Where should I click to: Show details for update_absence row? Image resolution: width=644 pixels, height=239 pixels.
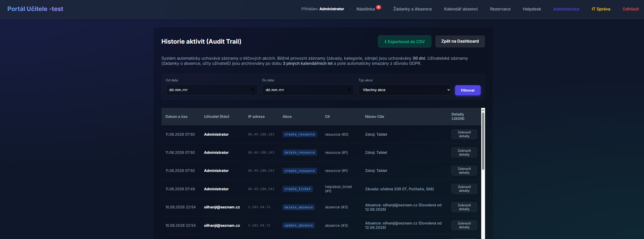click(464, 225)
